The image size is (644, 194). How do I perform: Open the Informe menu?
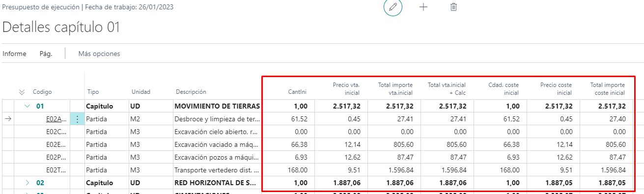pos(14,54)
